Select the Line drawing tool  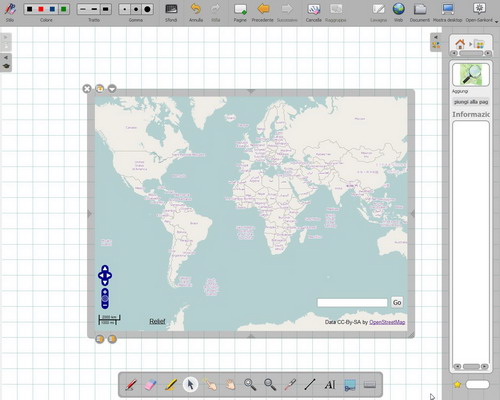(310, 385)
